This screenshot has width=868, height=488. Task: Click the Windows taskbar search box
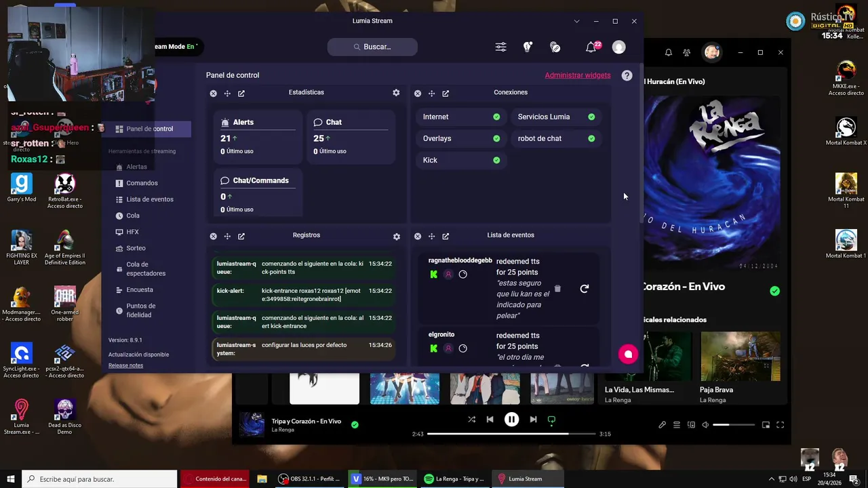[x=100, y=479]
